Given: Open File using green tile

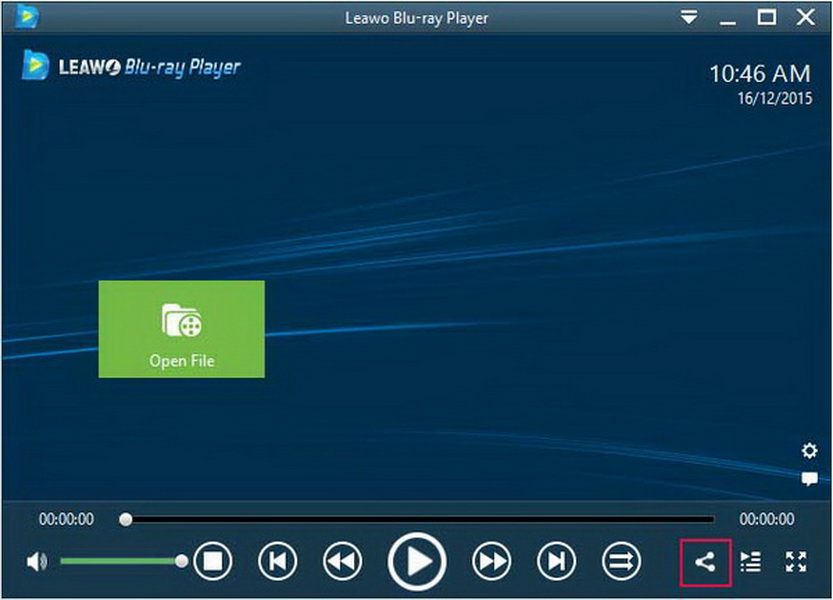Looking at the screenshot, I should (181, 329).
